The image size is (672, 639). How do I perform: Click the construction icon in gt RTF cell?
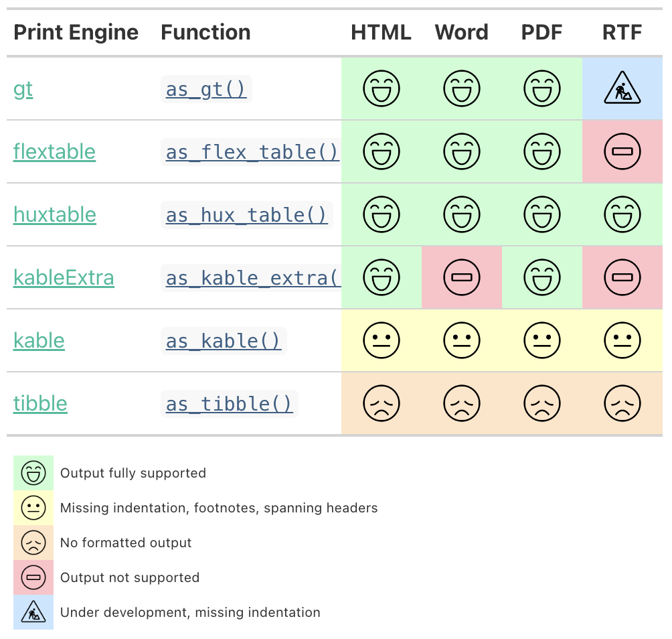(x=622, y=89)
